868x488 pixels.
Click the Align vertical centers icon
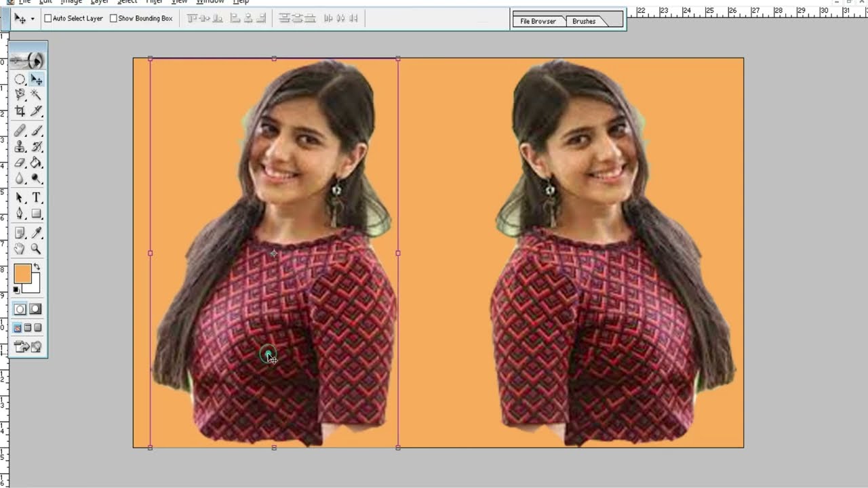(x=205, y=18)
